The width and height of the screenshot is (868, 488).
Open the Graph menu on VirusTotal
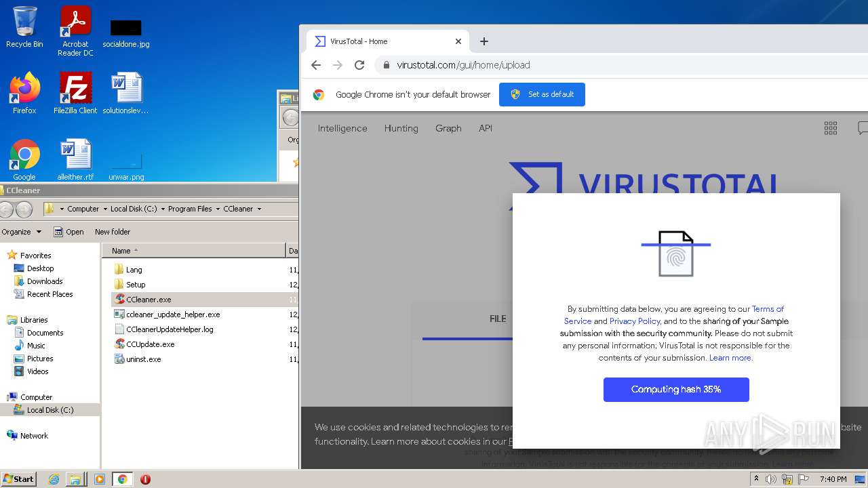tap(448, 128)
